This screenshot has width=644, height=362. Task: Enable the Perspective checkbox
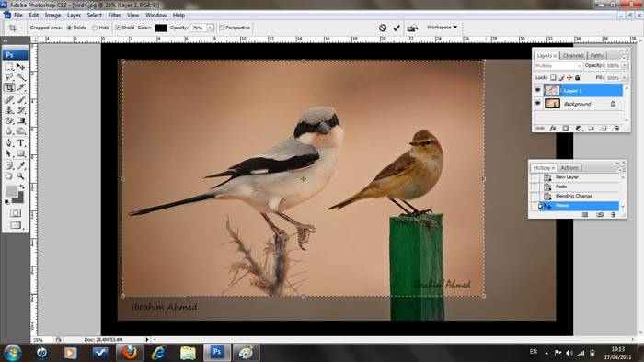(x=222, y=28)
